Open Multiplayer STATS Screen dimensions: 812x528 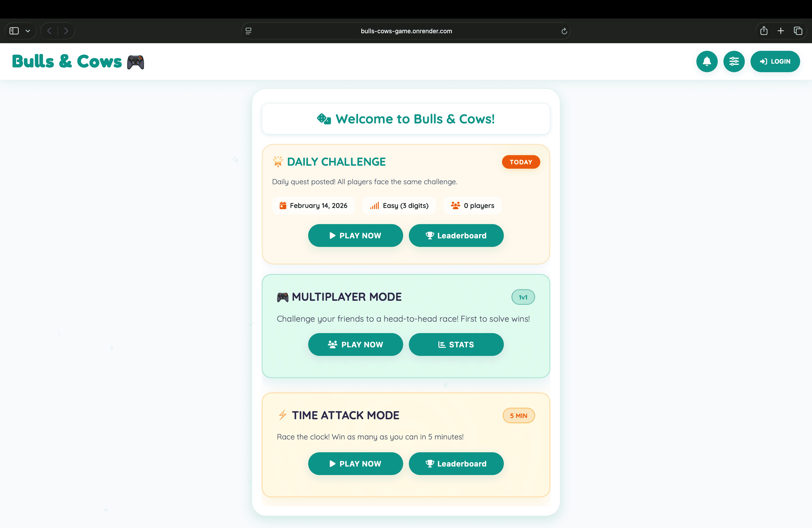click(456, 344)
